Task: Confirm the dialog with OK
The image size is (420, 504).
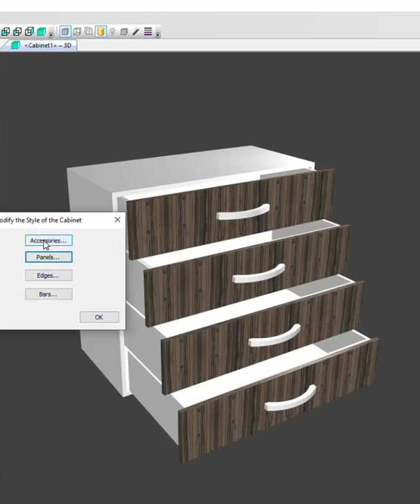Action: coord(99,317)
